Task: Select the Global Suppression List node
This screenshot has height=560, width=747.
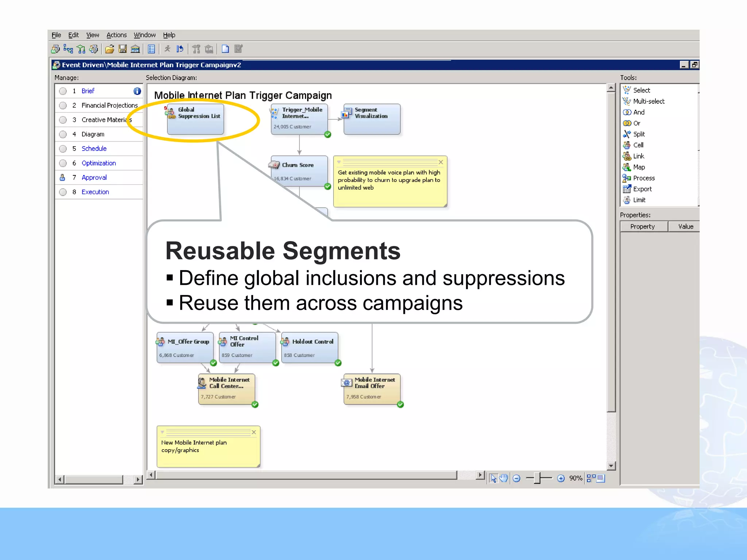Action: click(x=195, y=119)
